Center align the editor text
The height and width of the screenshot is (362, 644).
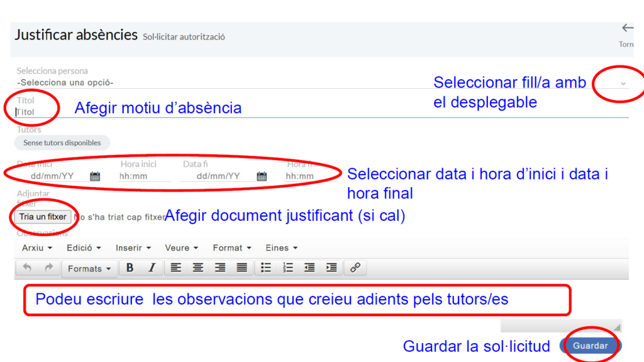(197, 268)
